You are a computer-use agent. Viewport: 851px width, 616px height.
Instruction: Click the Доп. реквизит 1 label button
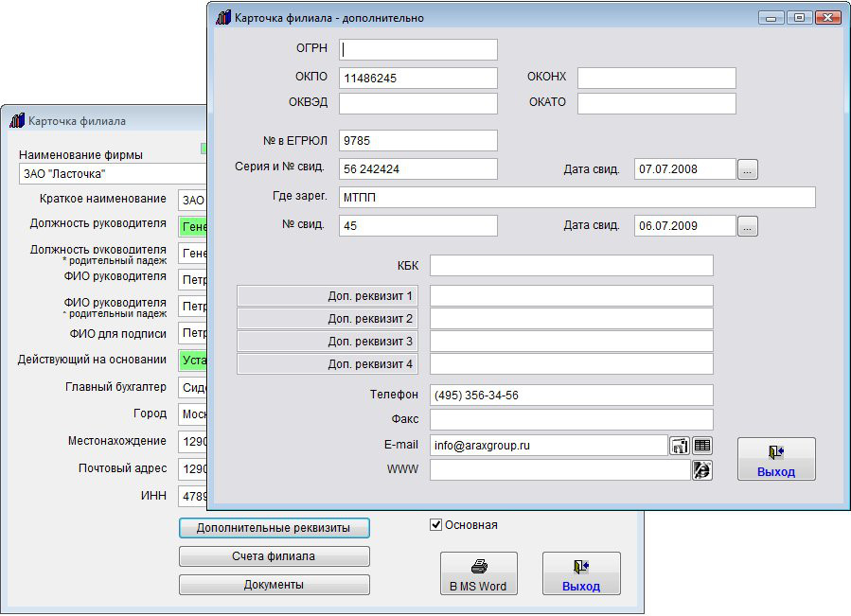click(328, 296)
